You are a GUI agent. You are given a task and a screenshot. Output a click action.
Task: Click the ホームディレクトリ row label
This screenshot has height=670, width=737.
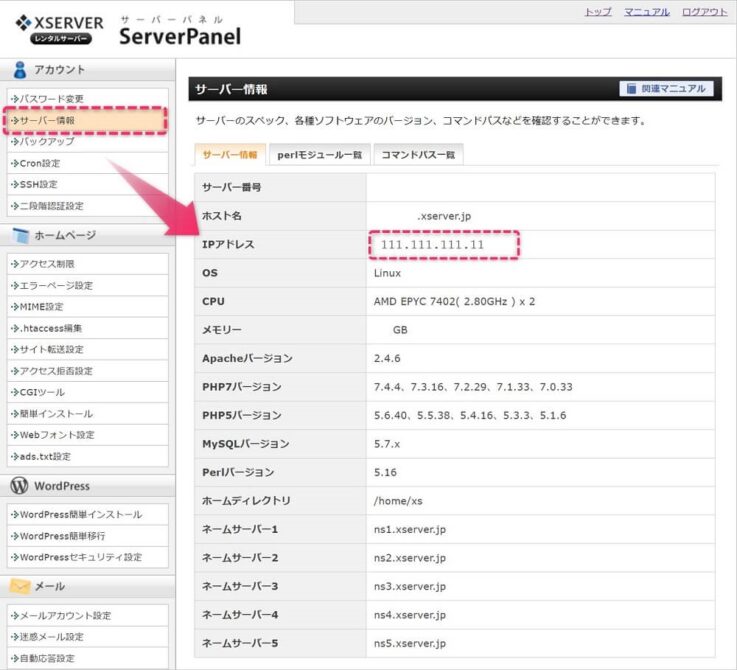pos(246,501)
